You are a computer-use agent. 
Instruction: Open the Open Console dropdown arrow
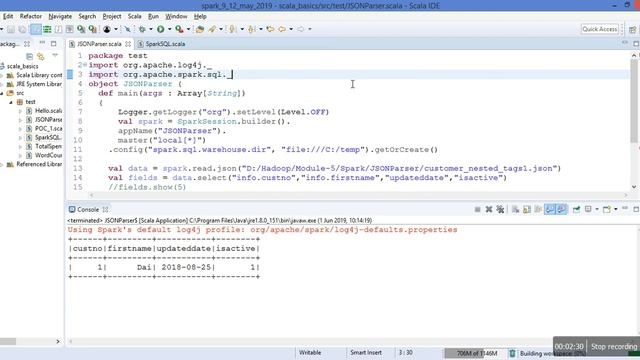click(616, 209)
